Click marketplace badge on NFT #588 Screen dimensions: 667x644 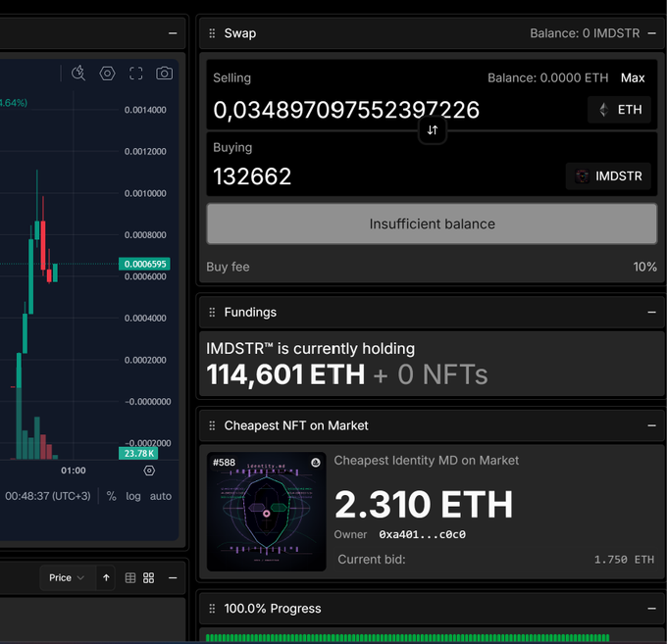316,463
